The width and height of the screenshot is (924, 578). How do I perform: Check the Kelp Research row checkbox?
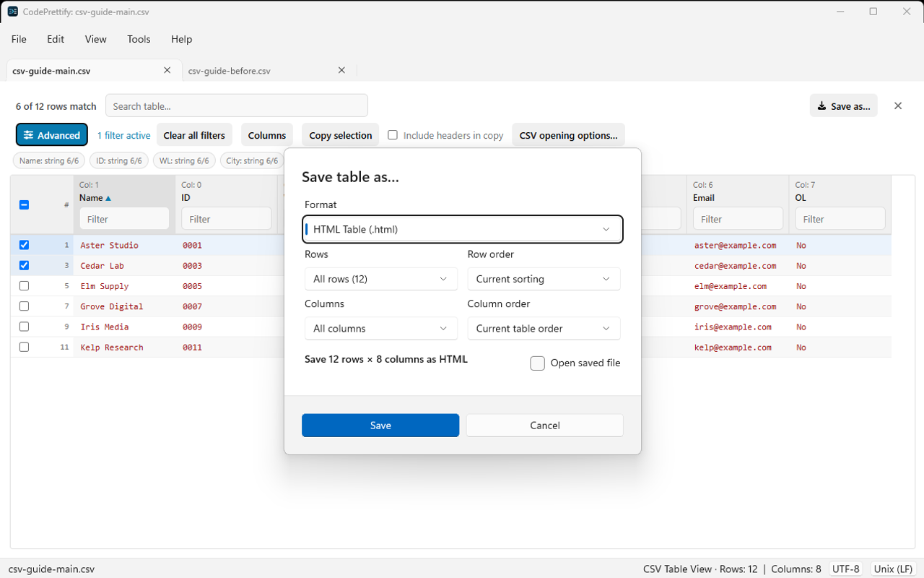(24, 347)
